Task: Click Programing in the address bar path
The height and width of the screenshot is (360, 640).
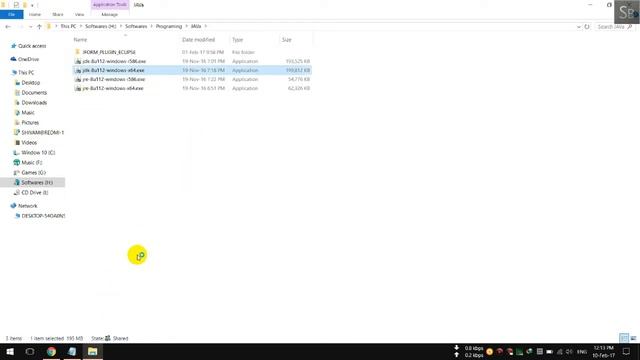Action: pos(169,26)
